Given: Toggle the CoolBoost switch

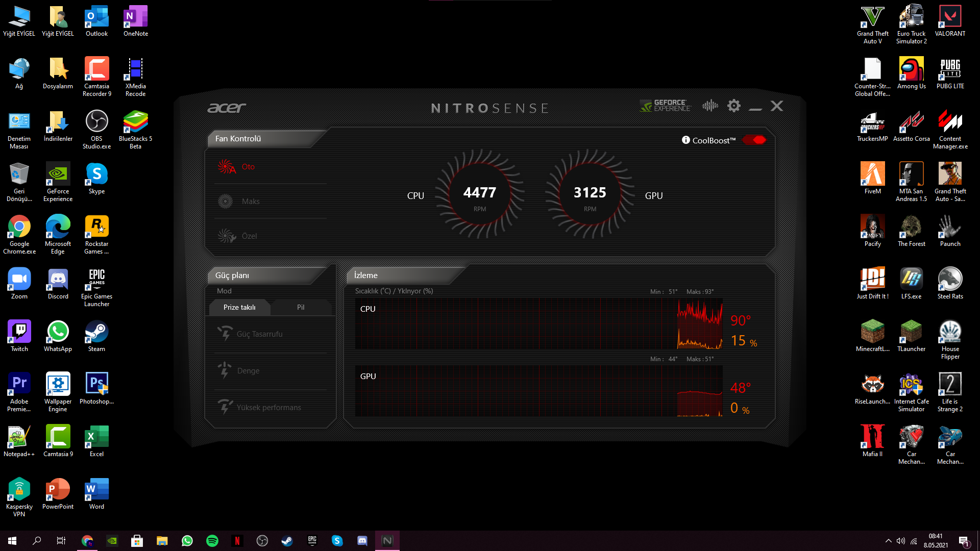Looking at the screenshot, I should [x=754, y=140].
